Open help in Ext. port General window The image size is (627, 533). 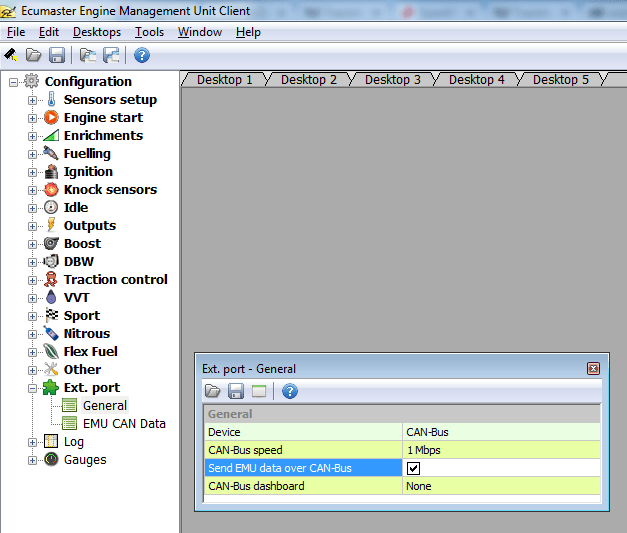290,391
